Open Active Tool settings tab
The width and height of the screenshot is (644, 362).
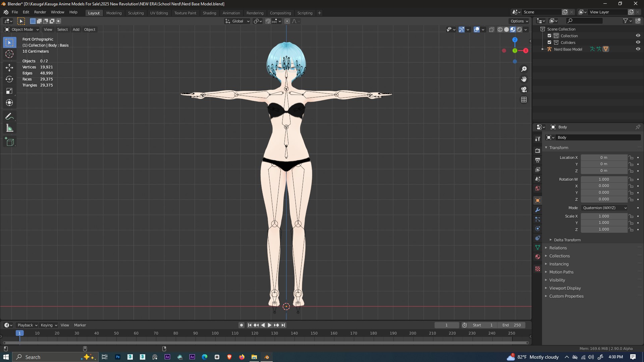point(538,139)
